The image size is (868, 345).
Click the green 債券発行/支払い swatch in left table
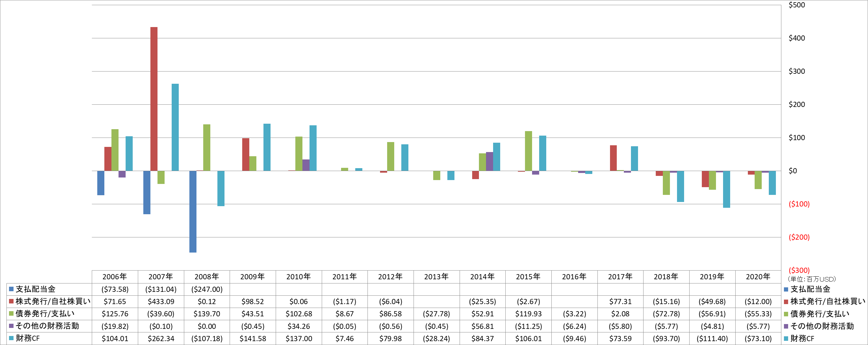pos(11,314)
